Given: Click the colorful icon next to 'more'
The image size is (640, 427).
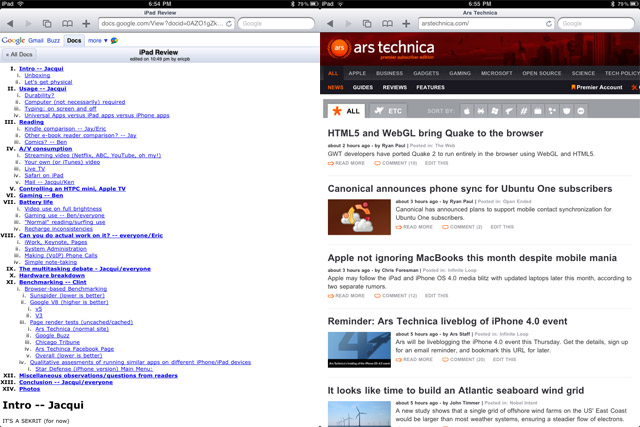Looking at the screenshot, I should [114, 40].
